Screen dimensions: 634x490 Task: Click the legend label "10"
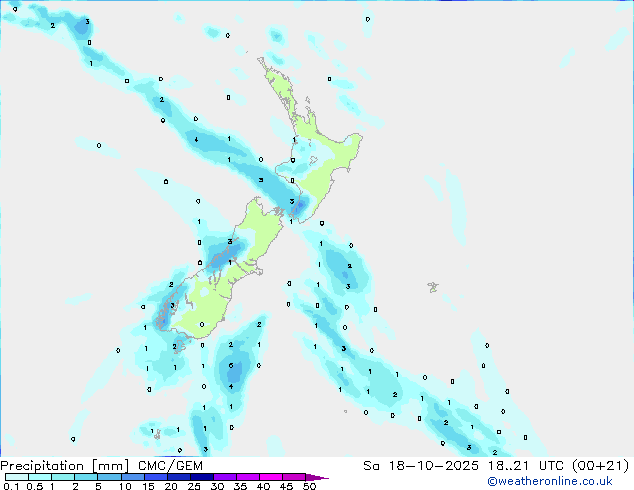point(125,486)
